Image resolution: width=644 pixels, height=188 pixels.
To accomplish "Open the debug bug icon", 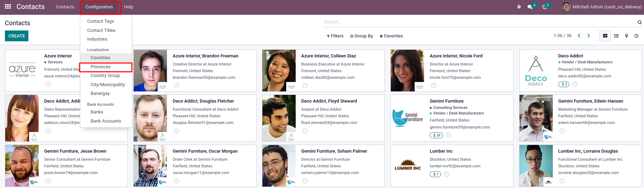I will click(x=519, y=7).
